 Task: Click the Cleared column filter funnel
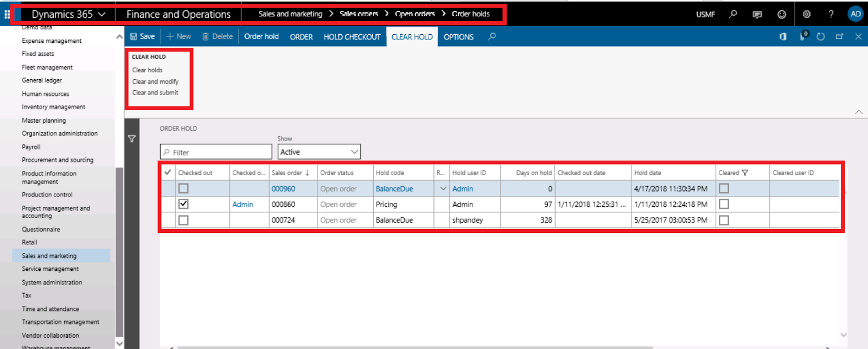[745, 173]
